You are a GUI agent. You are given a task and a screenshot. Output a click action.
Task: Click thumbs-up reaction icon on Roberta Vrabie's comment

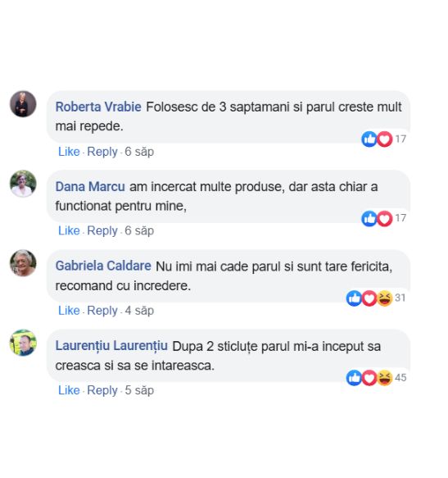(369, 139)
